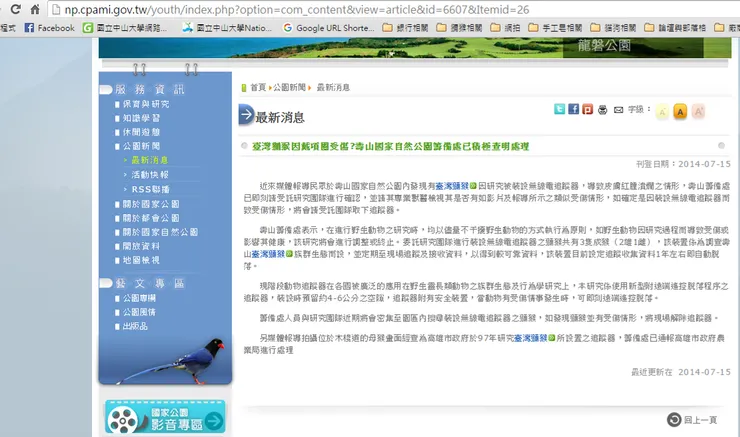Image resolution: width=740 pixels, height=437 pixels.
Task: Click 最近更新在 2014-07-15 text
Action: [x=681, y=372]
